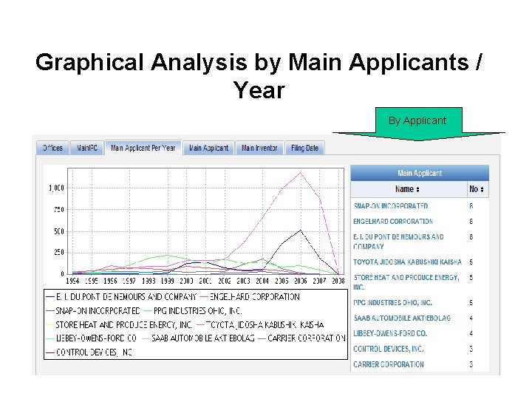
Task: Click CARRIER CORPORATION legend entry
Action: point(302,338)
